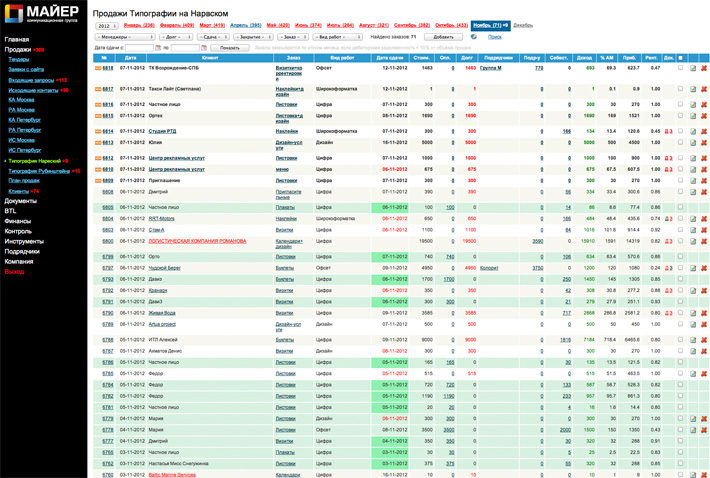The height and width of the screenshot is (478, 710).
Task: Expand the 2012 year selector
Action: [x=107, y=26]
